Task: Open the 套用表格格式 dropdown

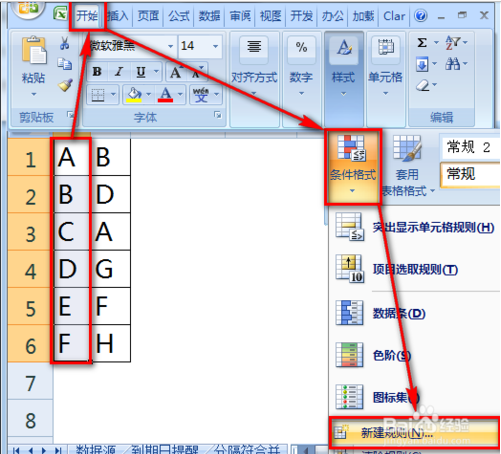Action: pyautogui.click(x=407, y=166)
